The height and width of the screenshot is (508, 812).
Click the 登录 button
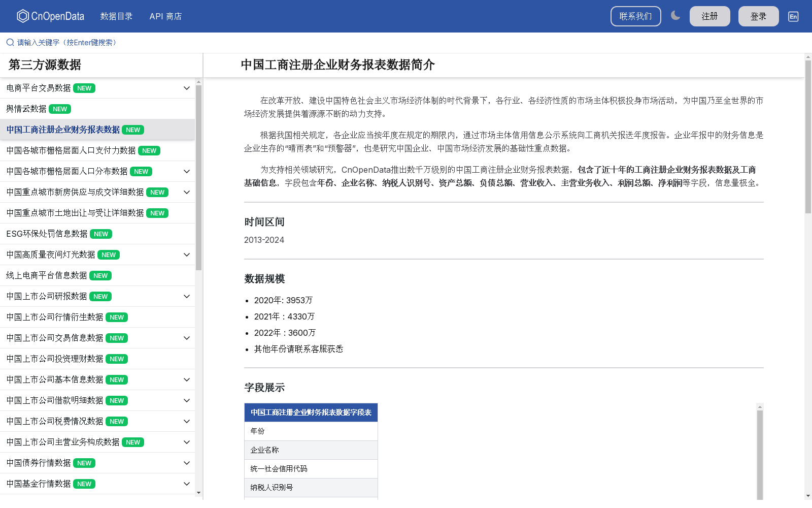pos(758,16)
